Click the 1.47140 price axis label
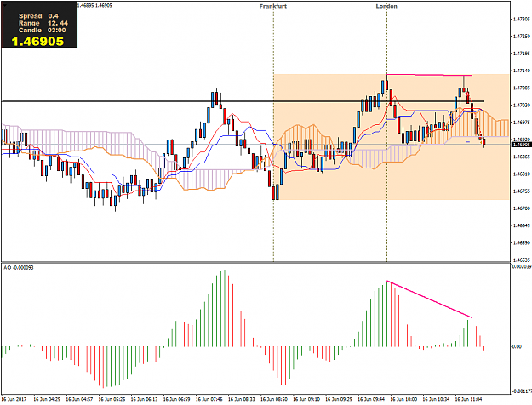Screen dimensions: 532x405 521,71
